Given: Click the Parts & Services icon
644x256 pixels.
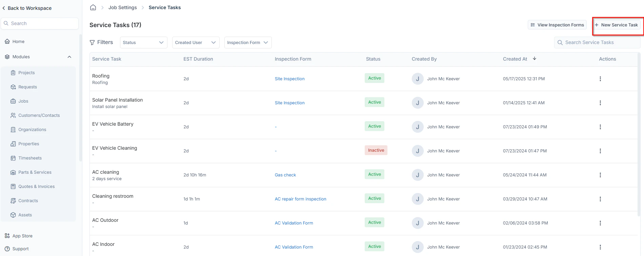Looking at the screenshot, I should [13, 172].
